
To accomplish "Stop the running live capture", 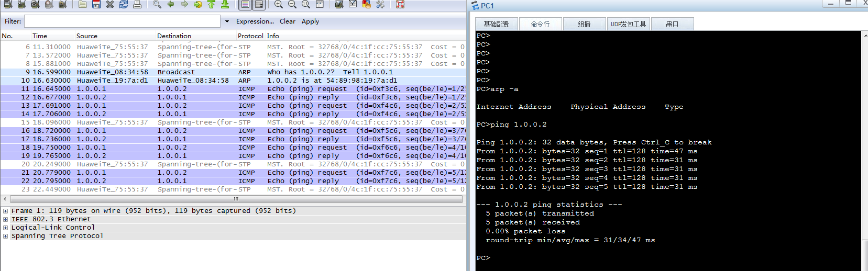I will click(49, 4).
